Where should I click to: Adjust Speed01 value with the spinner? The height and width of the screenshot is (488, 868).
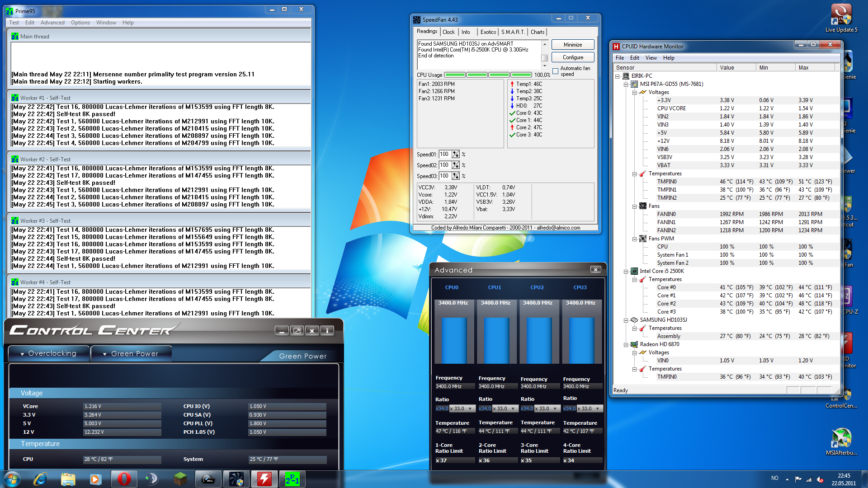tap(456, 155)
